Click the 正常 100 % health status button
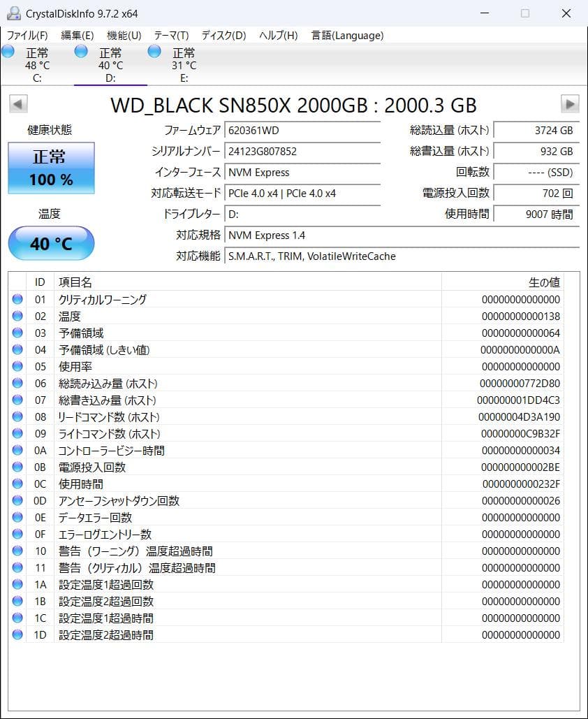This screenshot has height=719, width=588. [52, 168]
